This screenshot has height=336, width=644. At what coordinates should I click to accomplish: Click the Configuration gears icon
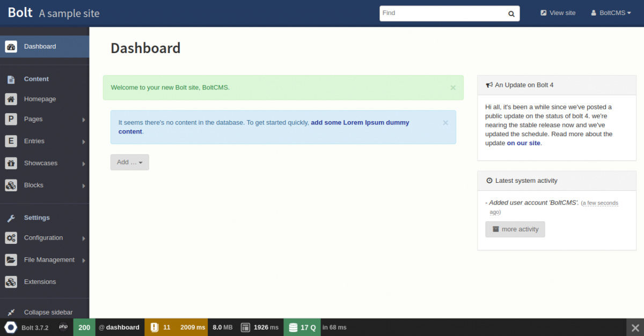point(11,238)
